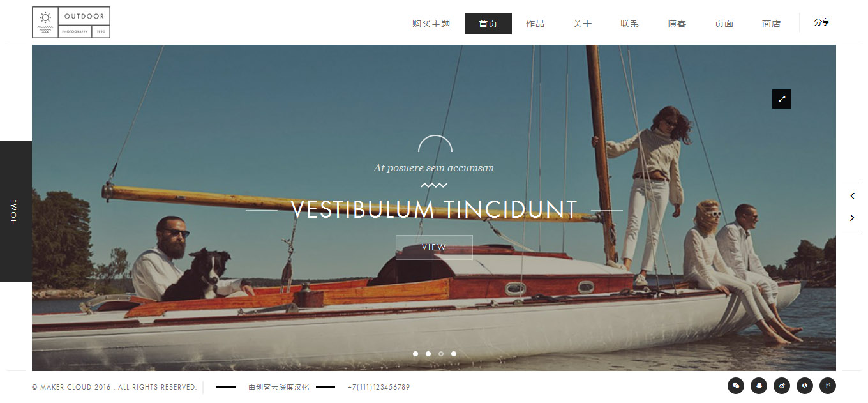The width and height of the screenshot is (868, 403).
Task: Select the first slide pagination dot
Action: pyautogui.click(x=415, y=353)
